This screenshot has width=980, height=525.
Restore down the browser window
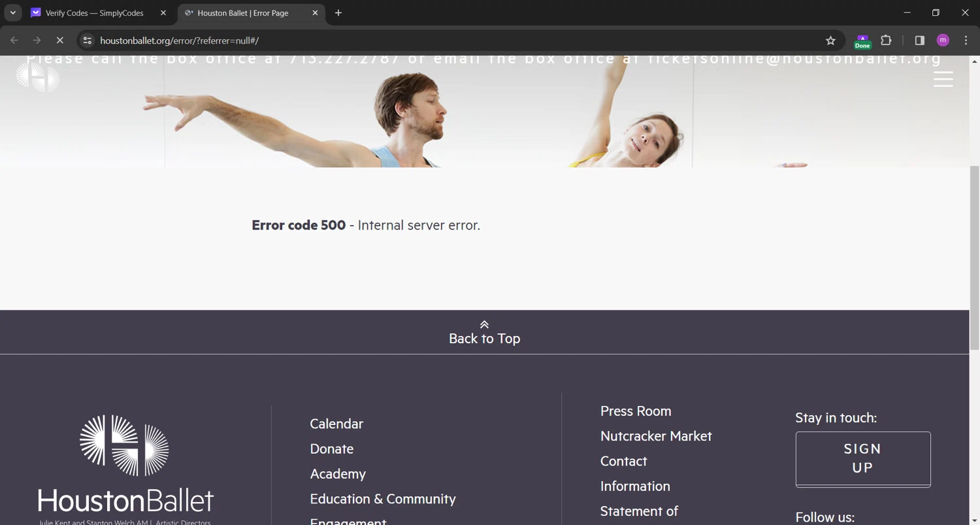pyautogui.click(x=936, y=12)
